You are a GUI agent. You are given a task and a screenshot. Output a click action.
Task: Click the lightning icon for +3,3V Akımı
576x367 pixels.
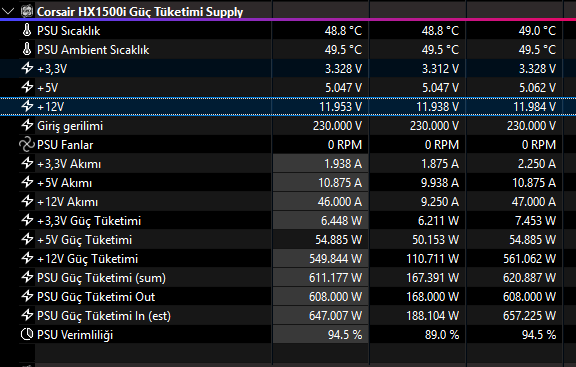click(x=27, y=163)
